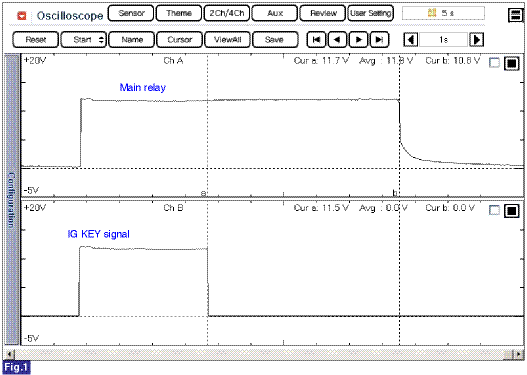Toggle the filled square box on Ch A
This screenshot has height=375, width=527.
(x=512, y=63)
